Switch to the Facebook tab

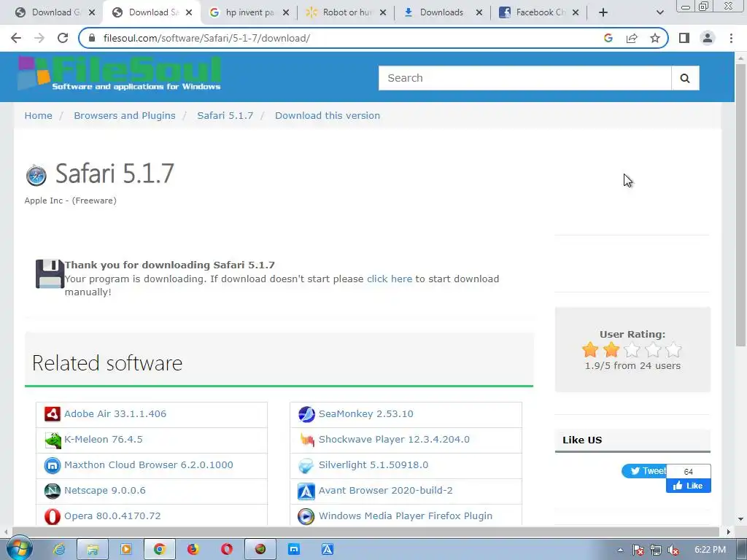(x=538, y=12)
